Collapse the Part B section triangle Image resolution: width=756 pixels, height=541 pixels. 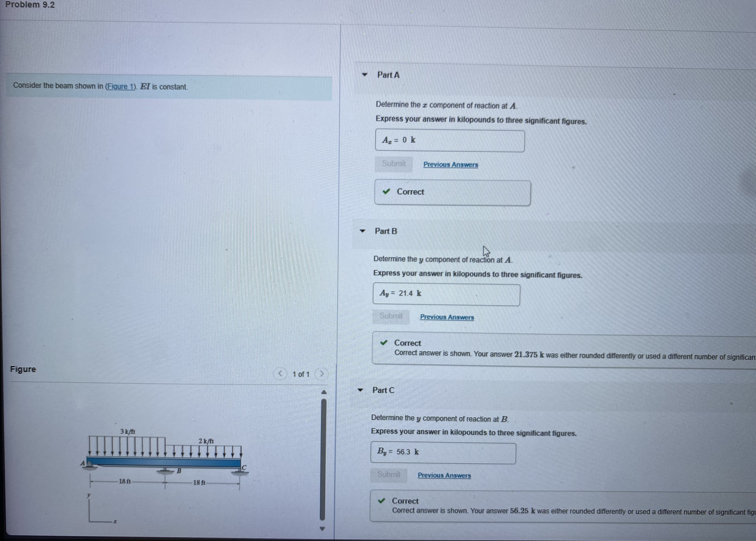coord(362,231)
